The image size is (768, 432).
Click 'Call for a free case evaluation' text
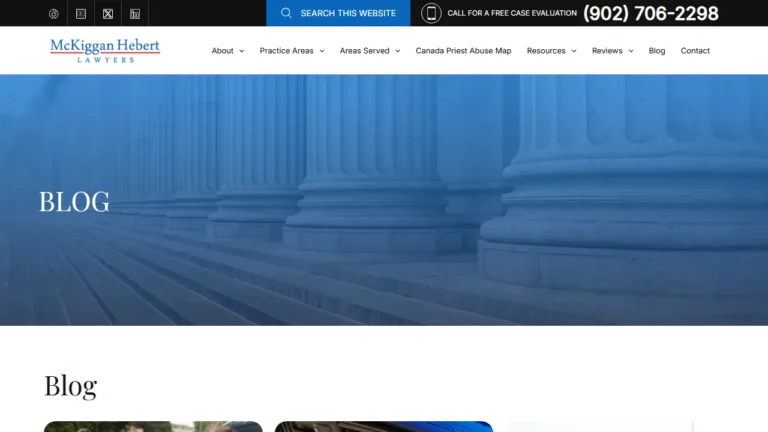click(512, 13)
